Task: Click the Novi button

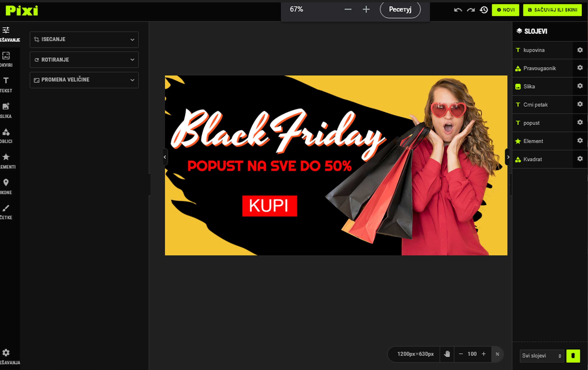Action: [505, 10]
